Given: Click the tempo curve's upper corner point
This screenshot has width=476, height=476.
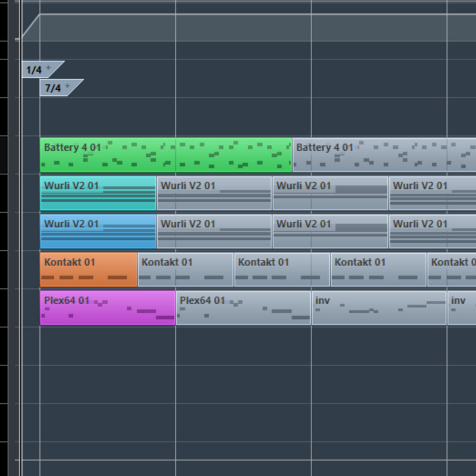Looking at the screenshot, I should click(x=40, y=15).
